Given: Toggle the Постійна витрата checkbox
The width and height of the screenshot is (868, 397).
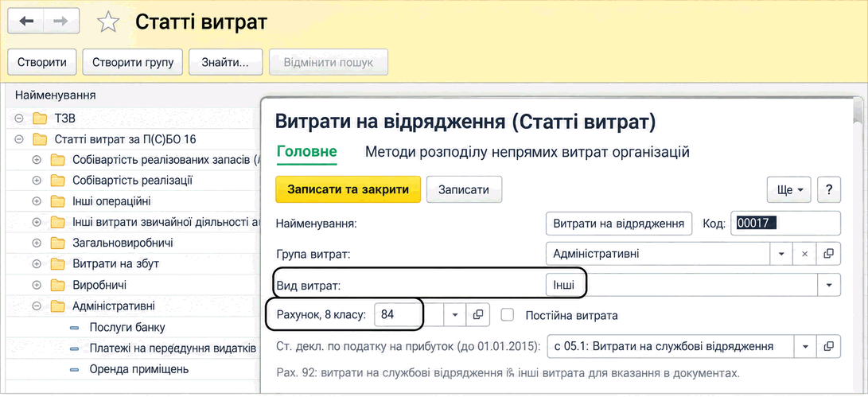Looking at the screenshot, I should [507, 315].
